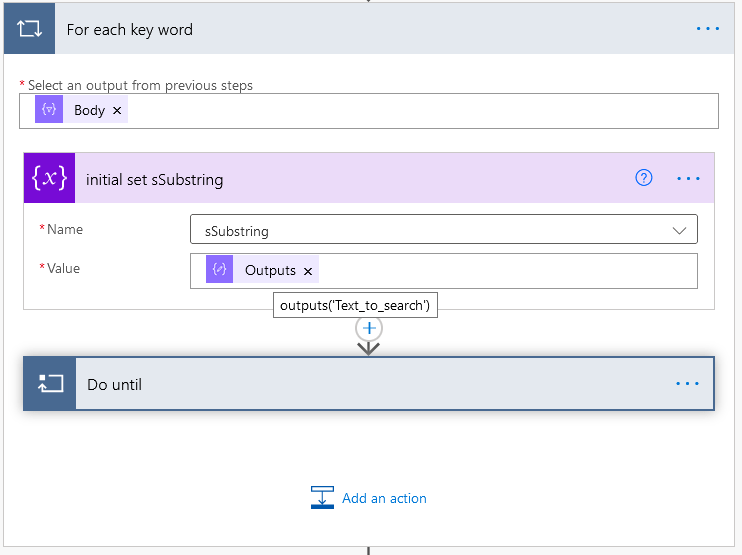Viewport: 742px width, 555px height.
Task: Click the Do until loop icon
Action: [50, 384]
